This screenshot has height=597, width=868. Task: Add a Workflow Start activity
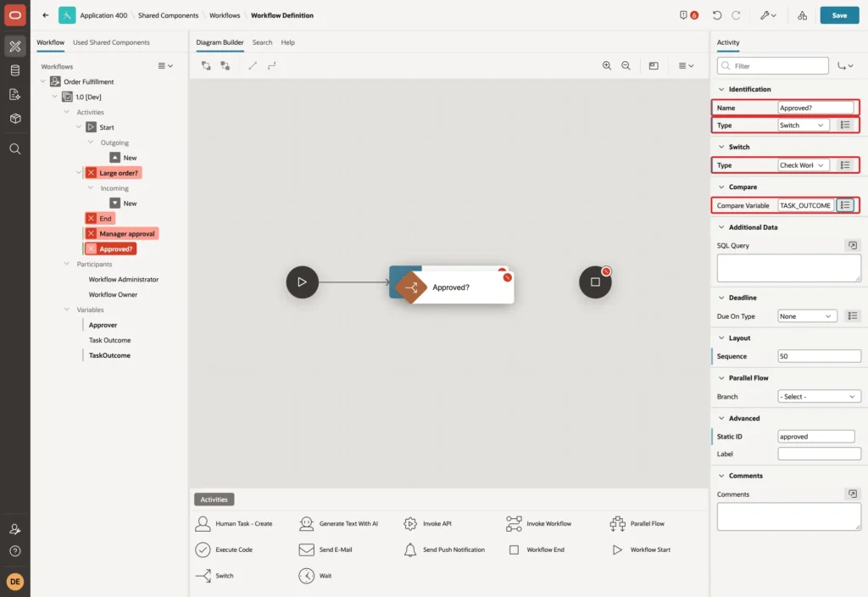click(x=641, y=550)
